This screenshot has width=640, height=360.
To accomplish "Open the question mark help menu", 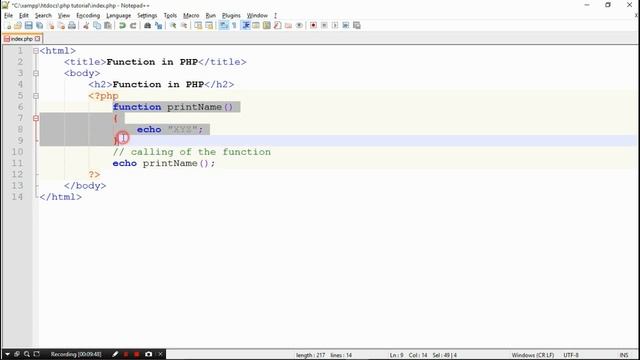I will (276, 16).
